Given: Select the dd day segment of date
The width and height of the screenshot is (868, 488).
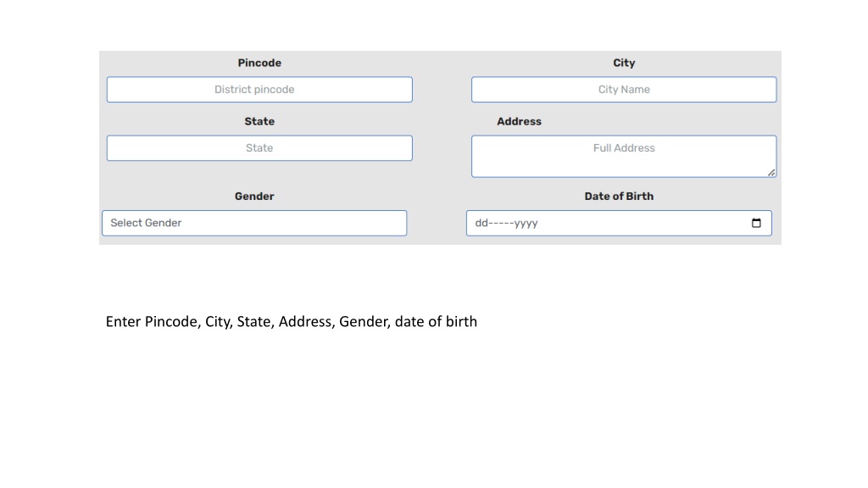Looking at the screenshot, I should (x=481, y=223).
